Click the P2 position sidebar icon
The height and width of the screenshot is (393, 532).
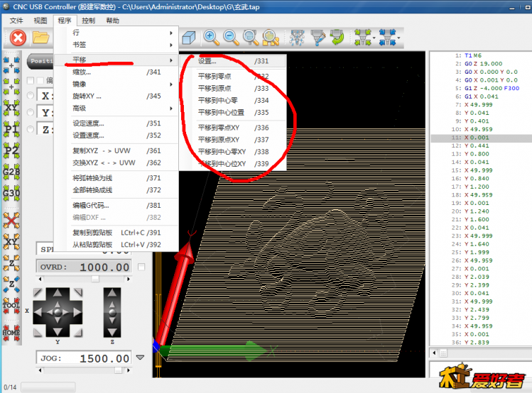(11, 150)
